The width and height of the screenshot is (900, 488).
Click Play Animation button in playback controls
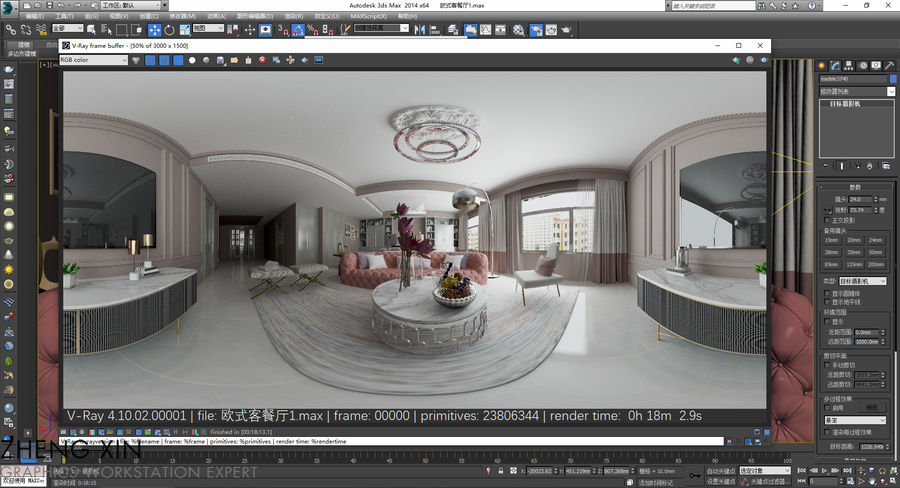825,470
